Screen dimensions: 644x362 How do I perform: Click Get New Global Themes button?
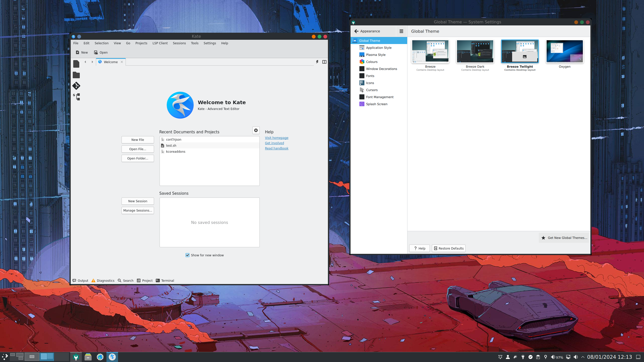coord(564,238)
